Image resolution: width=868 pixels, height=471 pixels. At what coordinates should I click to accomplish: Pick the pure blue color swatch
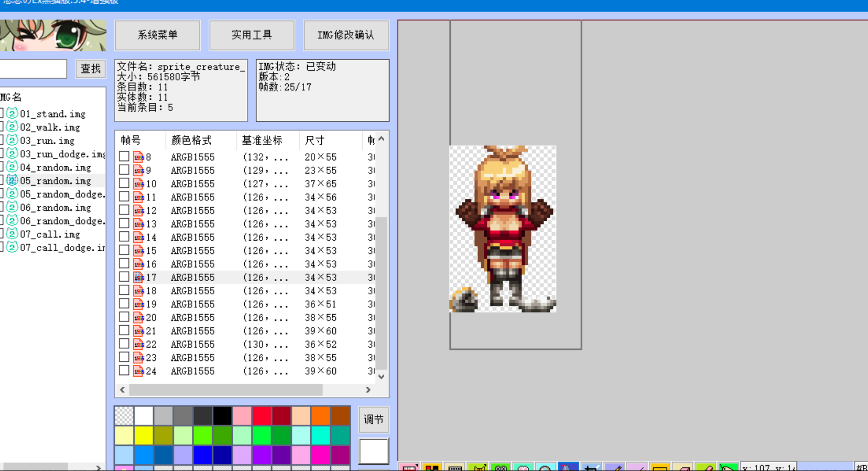pyautogui.click(x=202, y=455)
